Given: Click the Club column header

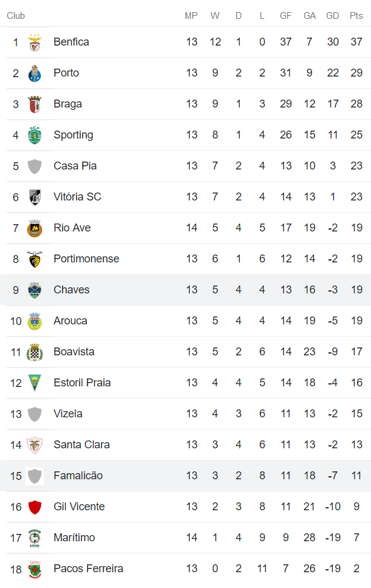Looking at the screenshot, I should (x=16, y=16).
